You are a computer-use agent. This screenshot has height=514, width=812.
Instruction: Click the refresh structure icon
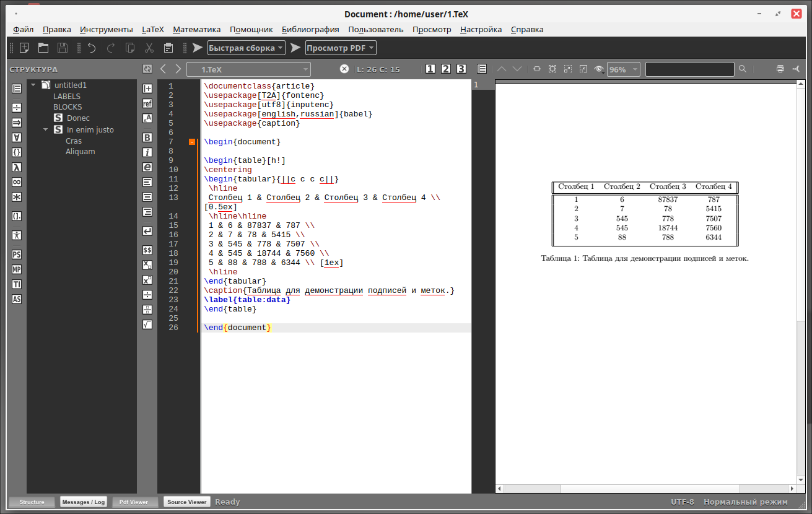147,69
